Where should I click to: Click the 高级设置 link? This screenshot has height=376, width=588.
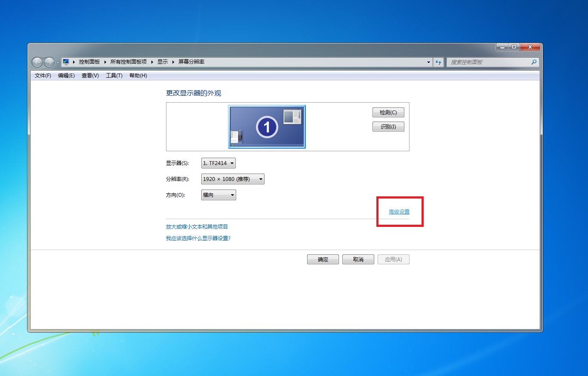(x=399, y=212)
